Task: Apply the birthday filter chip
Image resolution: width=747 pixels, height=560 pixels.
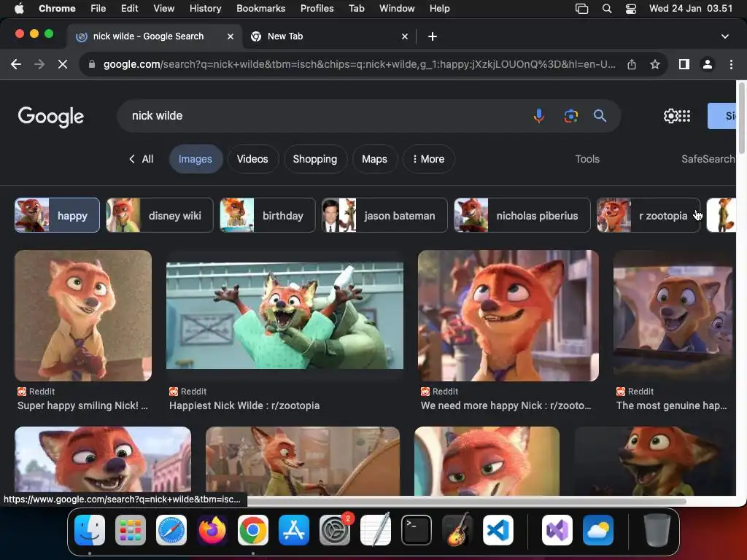Action: 268,215
